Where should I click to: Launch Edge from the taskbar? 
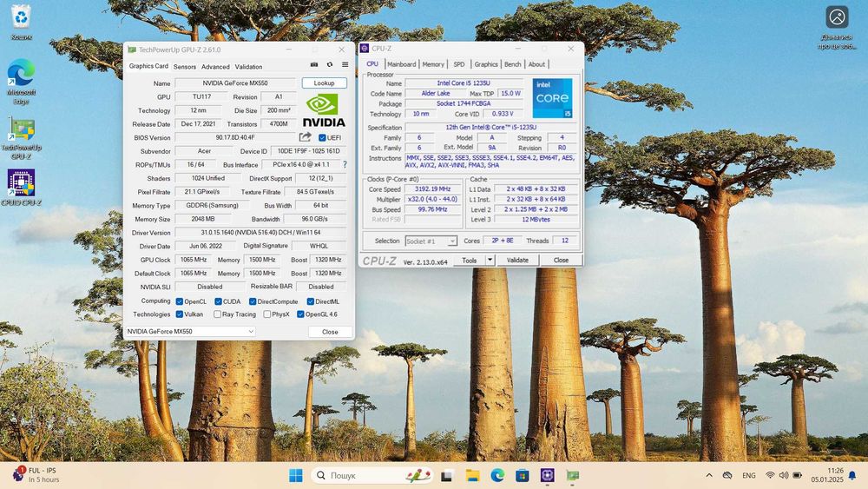point(497,475)
